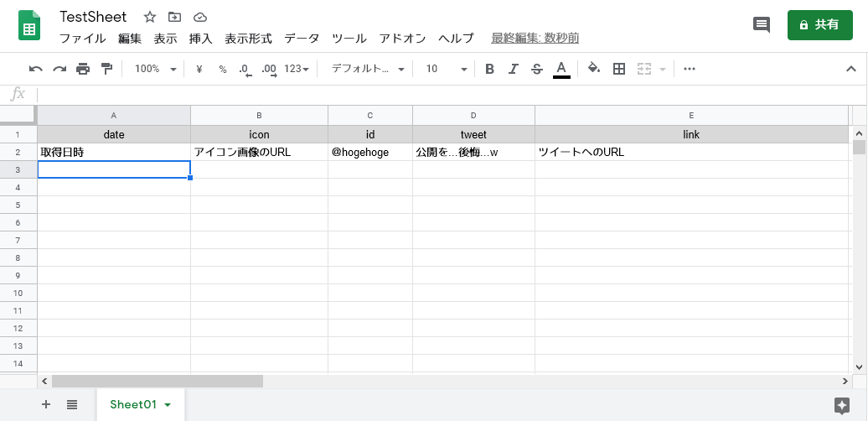Open the 123 number format dropdown
868x421 pixels.
tap(296, 69)
